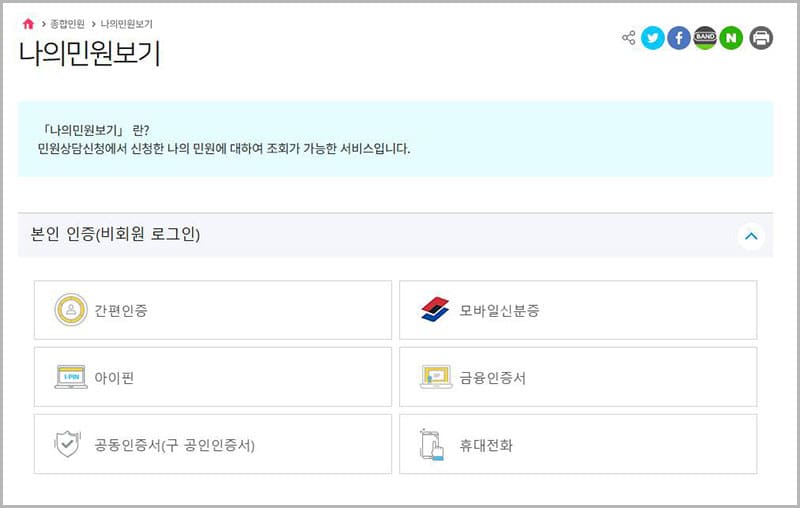Collapse the 본인 인증 section chevron
The width and height of the screenshot is (800, 508).
pyautogui.click(x=751, y=236)
